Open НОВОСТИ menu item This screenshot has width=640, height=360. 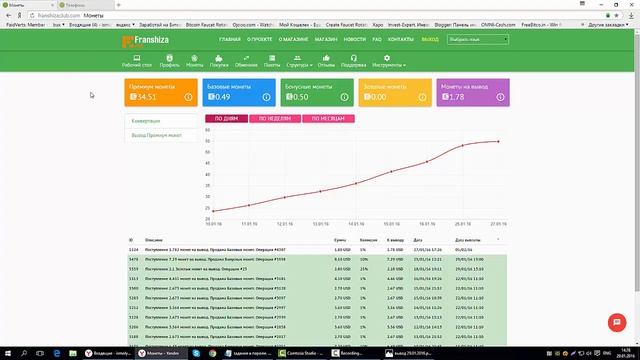[x=354, y=40]
